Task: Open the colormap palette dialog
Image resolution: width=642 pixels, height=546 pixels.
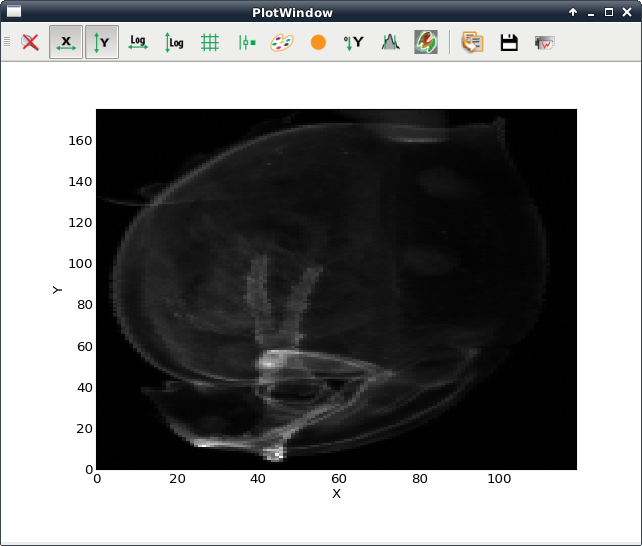Action: tap(282, 42)
